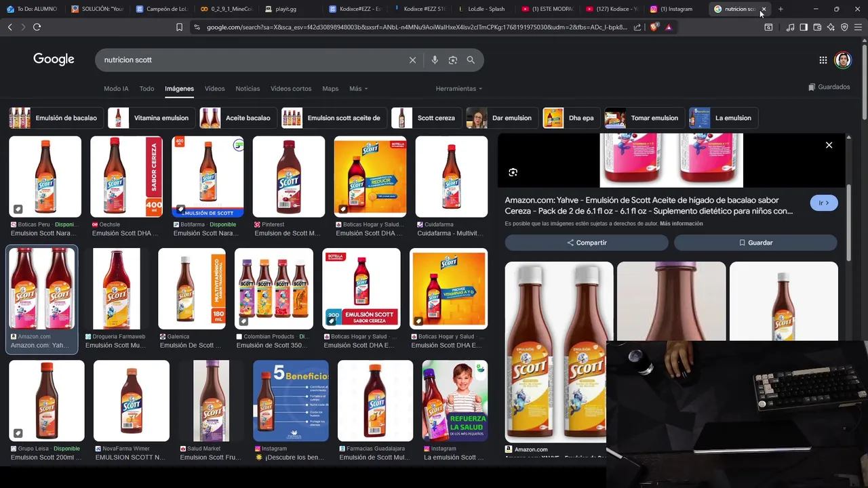Open the site information icon in address bar

[x=197, y=27]
